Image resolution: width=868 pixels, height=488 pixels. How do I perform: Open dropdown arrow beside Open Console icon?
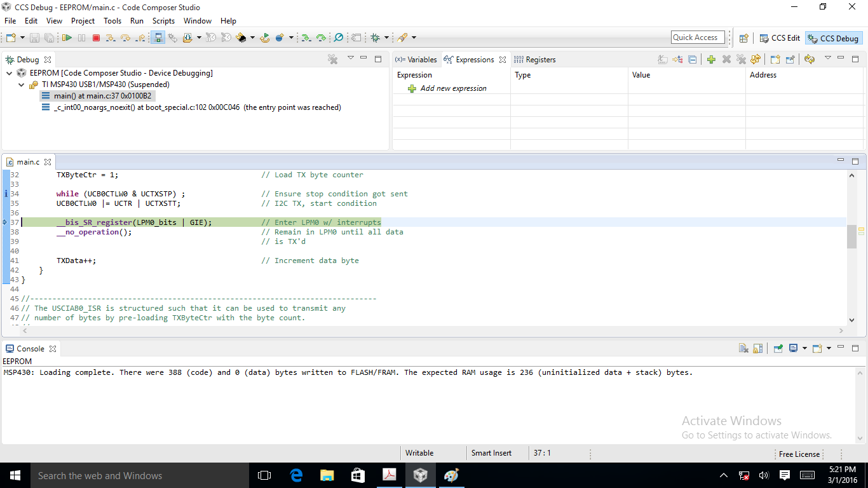[829, 348]
